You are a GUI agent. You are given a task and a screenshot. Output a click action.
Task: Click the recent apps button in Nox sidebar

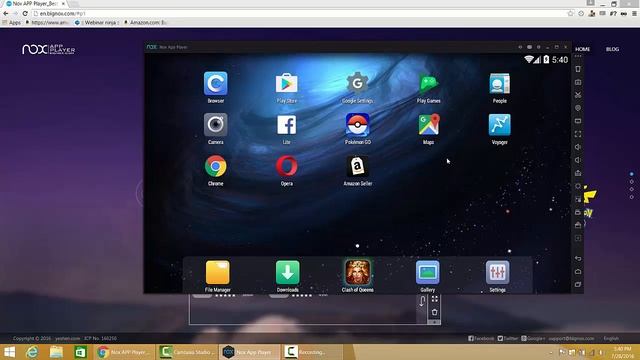point(578,284)
